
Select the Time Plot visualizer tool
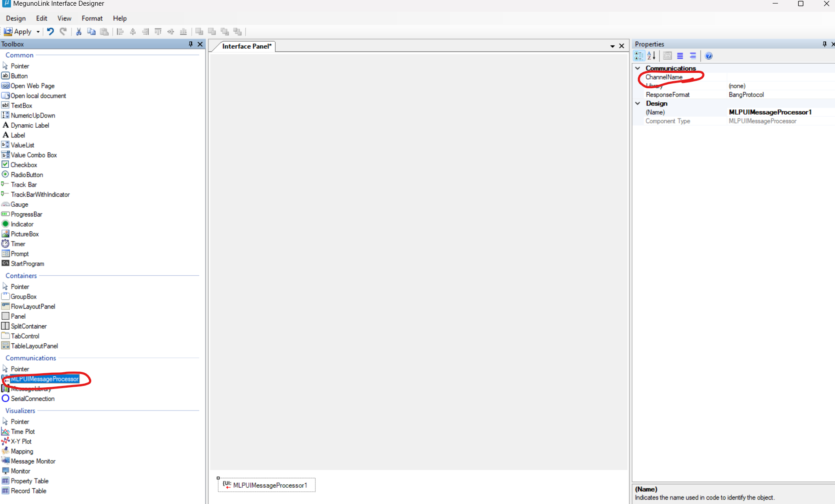(23, 432)
